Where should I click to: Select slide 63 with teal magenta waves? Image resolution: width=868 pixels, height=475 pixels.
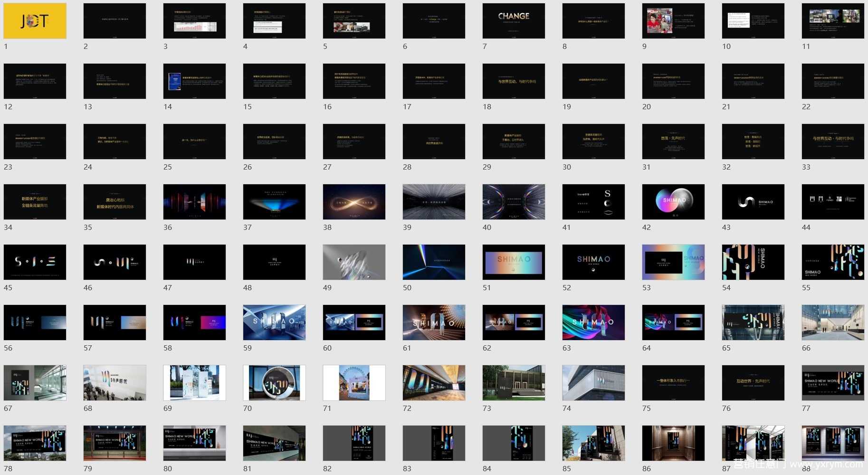(x=593, y=323)
